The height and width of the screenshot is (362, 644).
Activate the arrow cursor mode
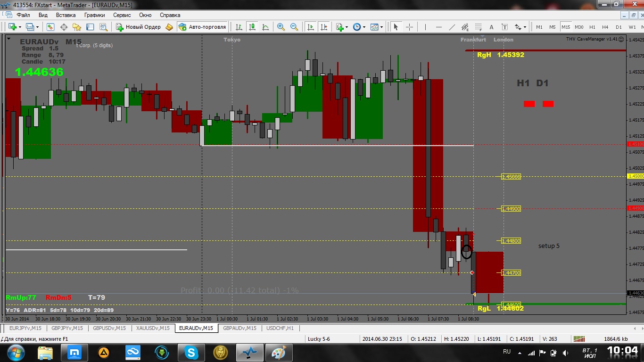(x=396, y=27)
